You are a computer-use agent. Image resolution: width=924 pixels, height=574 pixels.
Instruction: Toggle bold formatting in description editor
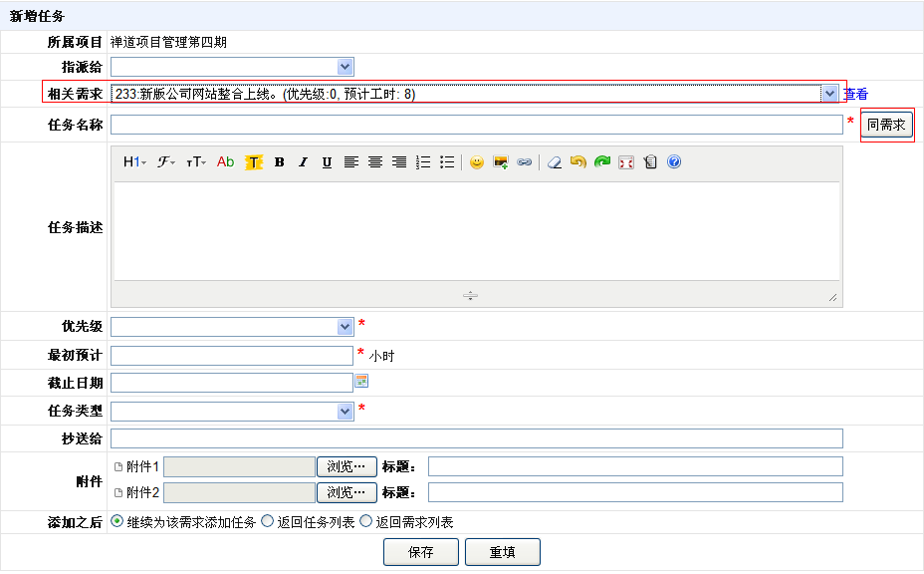(280, 162)
